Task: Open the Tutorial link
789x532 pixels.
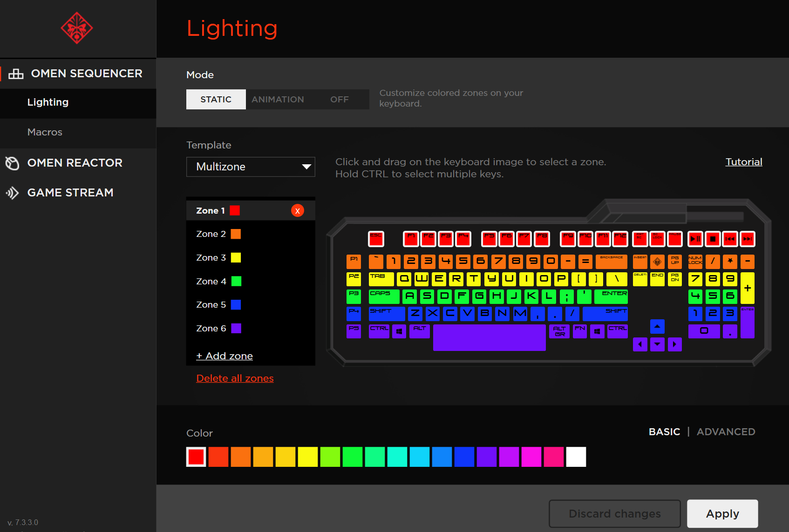Action: point(744,162)
